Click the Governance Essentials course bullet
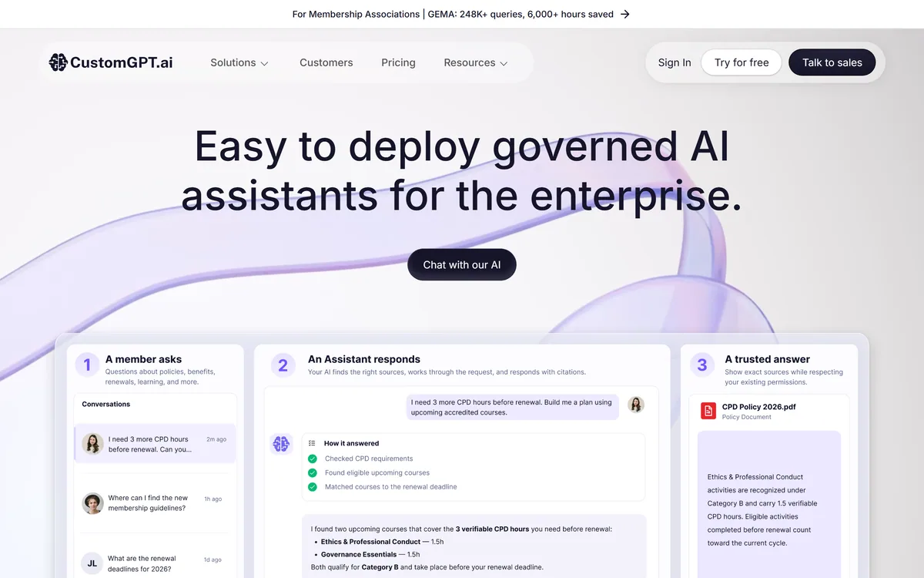This screenshot has height=578, width=924. pyautogui.click(x=367, y=554)
